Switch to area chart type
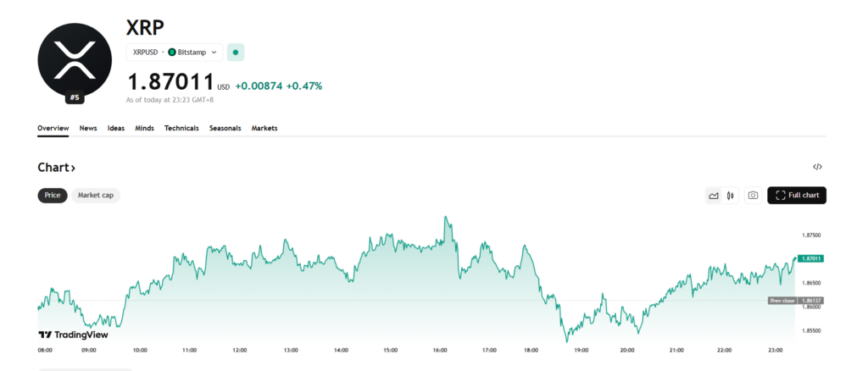 pos(714,196)
